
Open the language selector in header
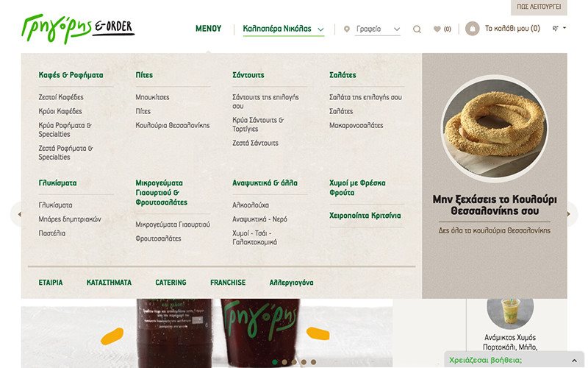pyautogui.click(x=559, y=28)
